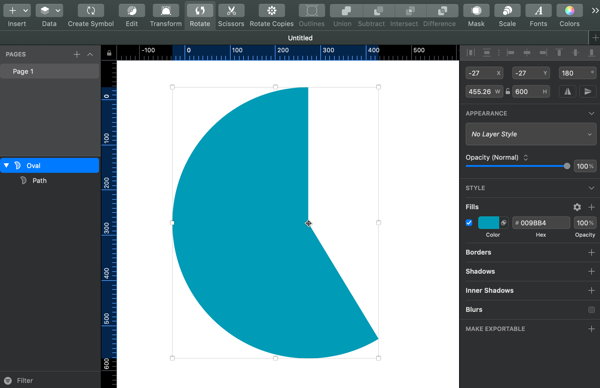Open the Fonts panel
The width and height of the screenshot is (600, 388).
[x=538, y=11]
